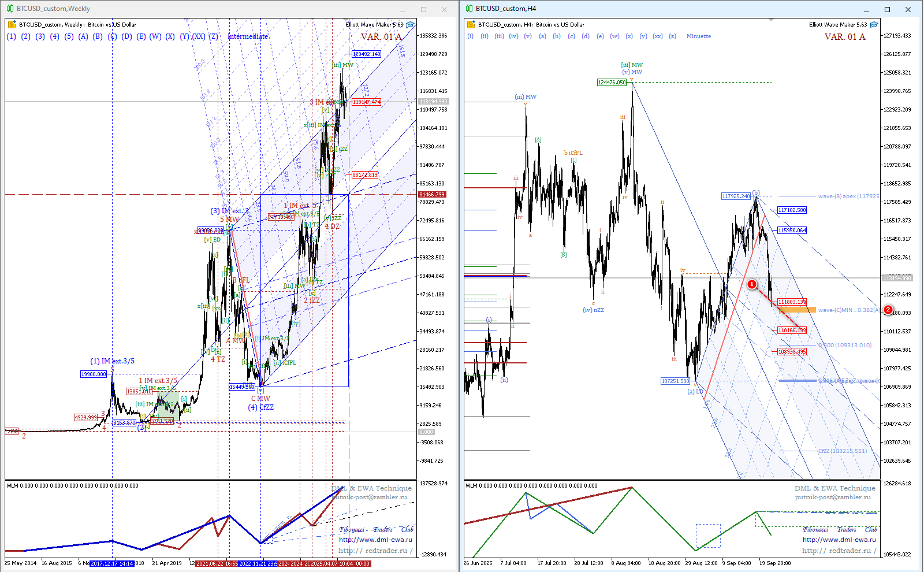Click the graduation cap icon in Weekly chart
This screenshot has height=572, width=924.
tap(410, 25)
